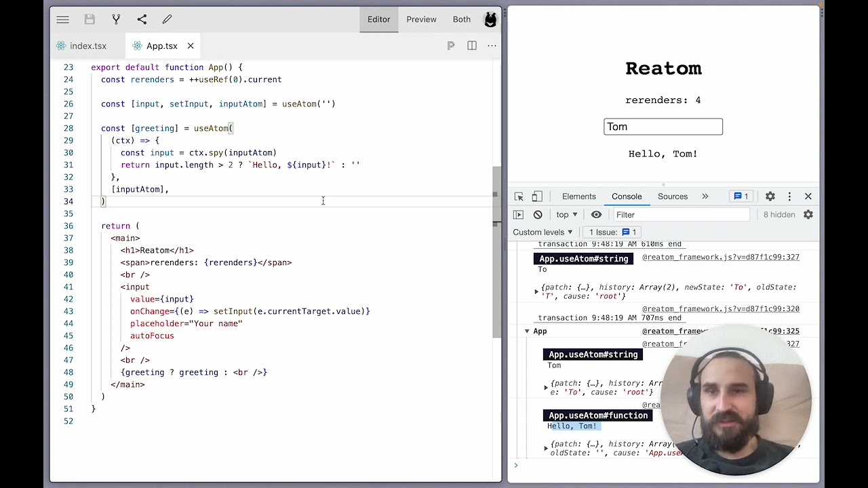868x488 pixels.
Task: Collapse the App console group
Action: point(527,331)
